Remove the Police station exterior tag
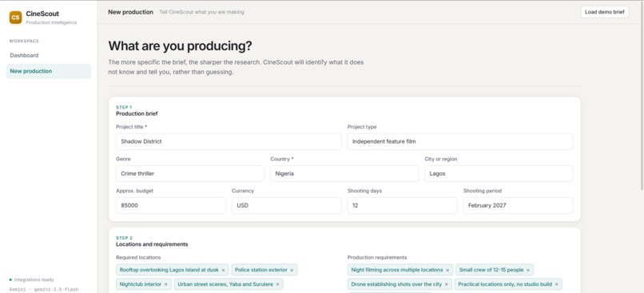644x293 pixels. pos(292,270)
